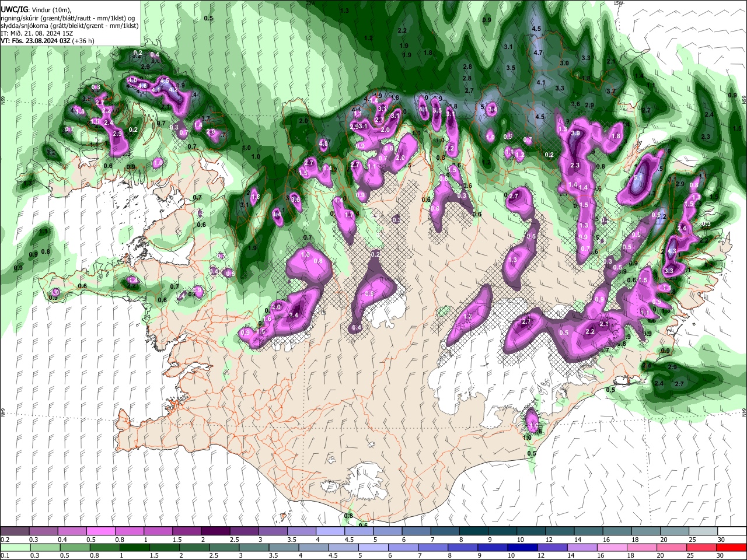Select the light blue rain-scale swatch at 5

(x=374, y=548)
